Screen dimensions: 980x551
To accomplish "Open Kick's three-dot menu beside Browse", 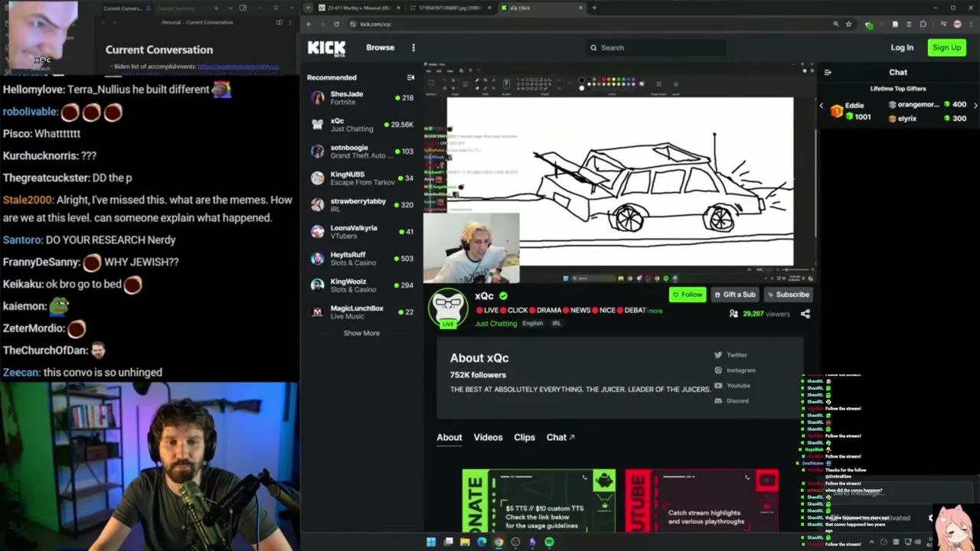I will click(413, 47).
